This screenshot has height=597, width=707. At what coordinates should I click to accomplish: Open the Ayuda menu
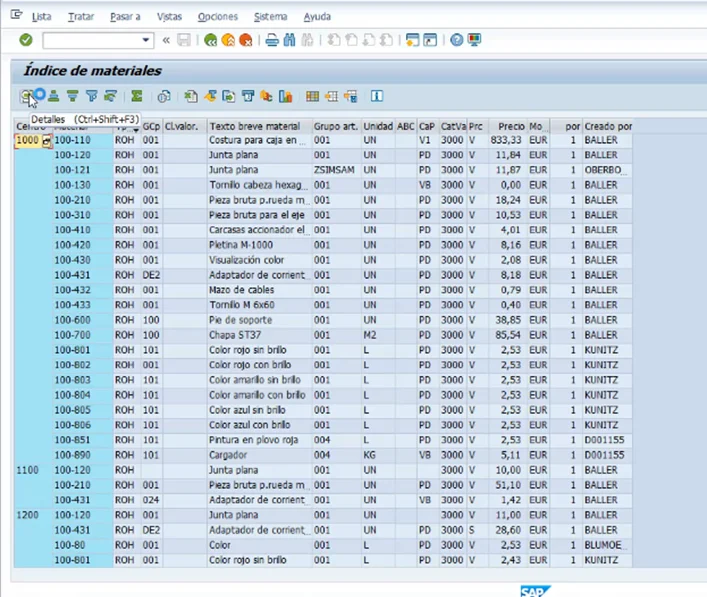coord(317,17)
